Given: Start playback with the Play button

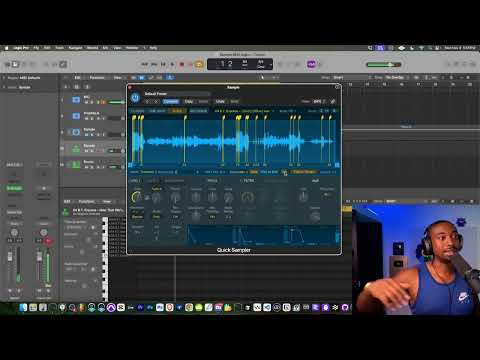Looking at the screenshot, I should [172, 64].
